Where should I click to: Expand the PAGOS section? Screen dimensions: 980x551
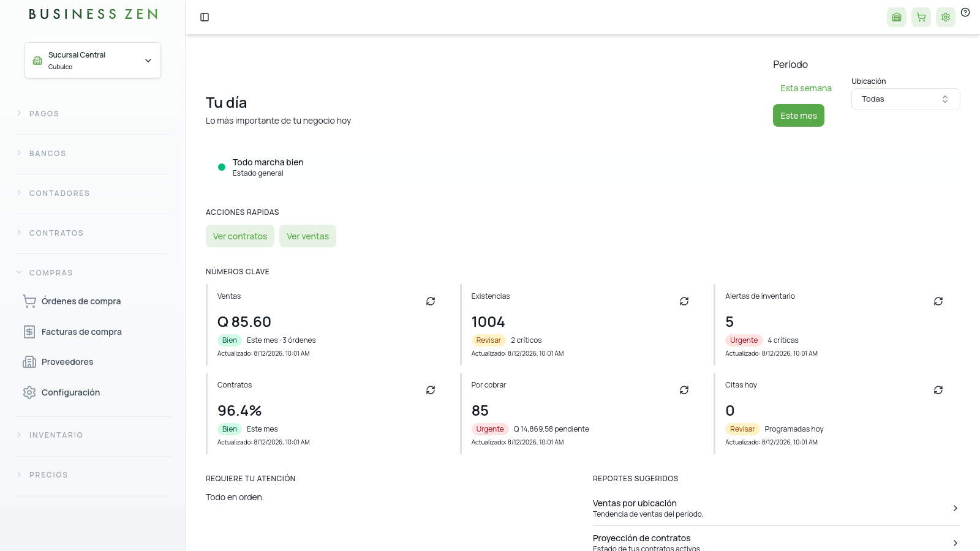click(x=92, y=114)
